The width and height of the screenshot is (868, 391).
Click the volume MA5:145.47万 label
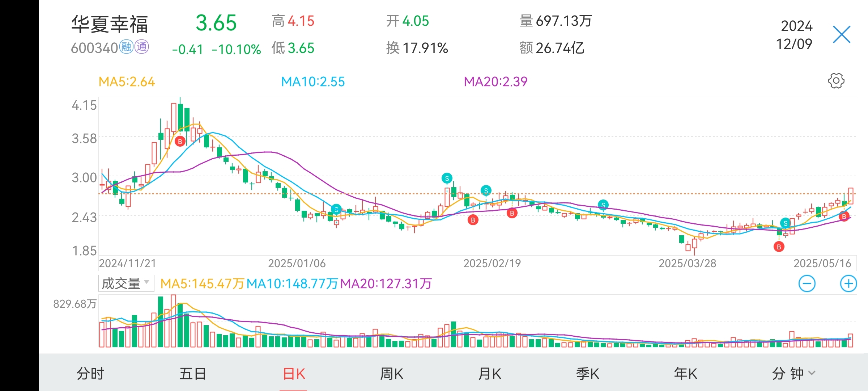click(202, 283)
